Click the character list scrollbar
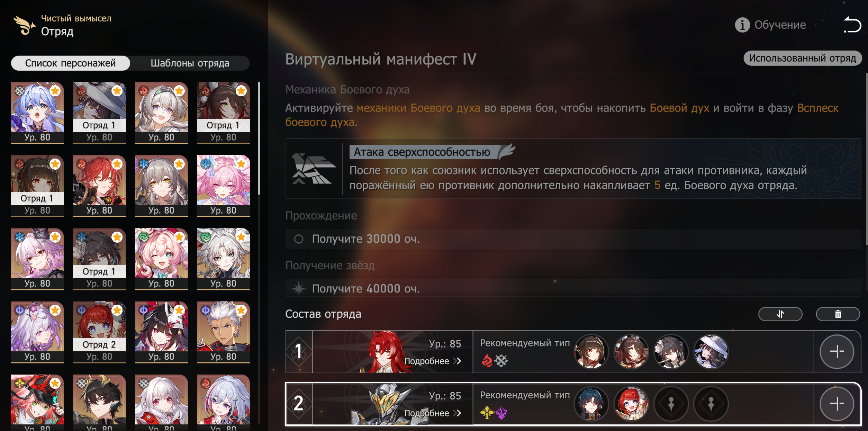 coord(259,138)
